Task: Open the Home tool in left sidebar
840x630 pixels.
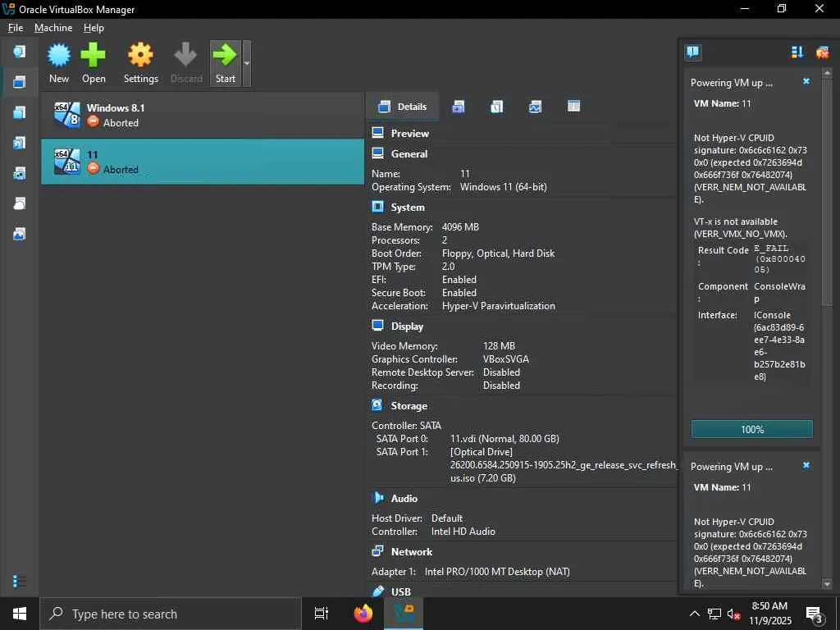Action: pyautogui.click(x=20, y=52)
